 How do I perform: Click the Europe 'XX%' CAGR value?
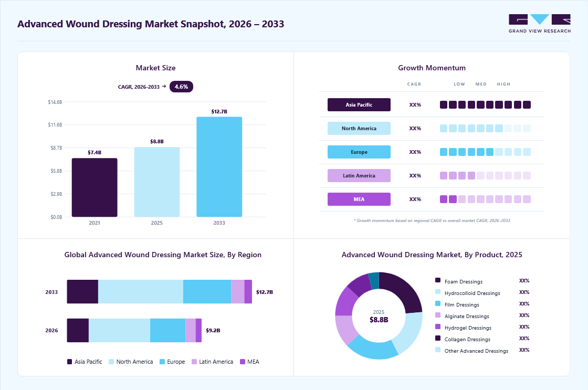tap(415, 152)
